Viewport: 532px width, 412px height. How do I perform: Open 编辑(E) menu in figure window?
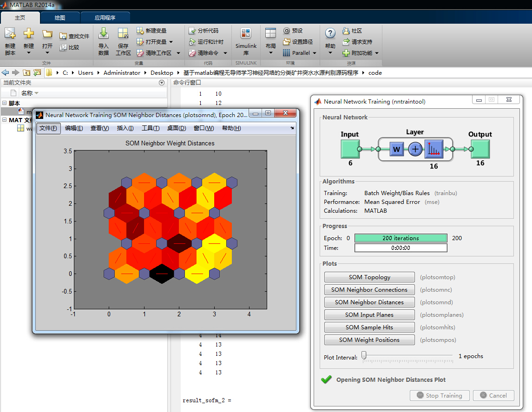[x=74, y=128]
